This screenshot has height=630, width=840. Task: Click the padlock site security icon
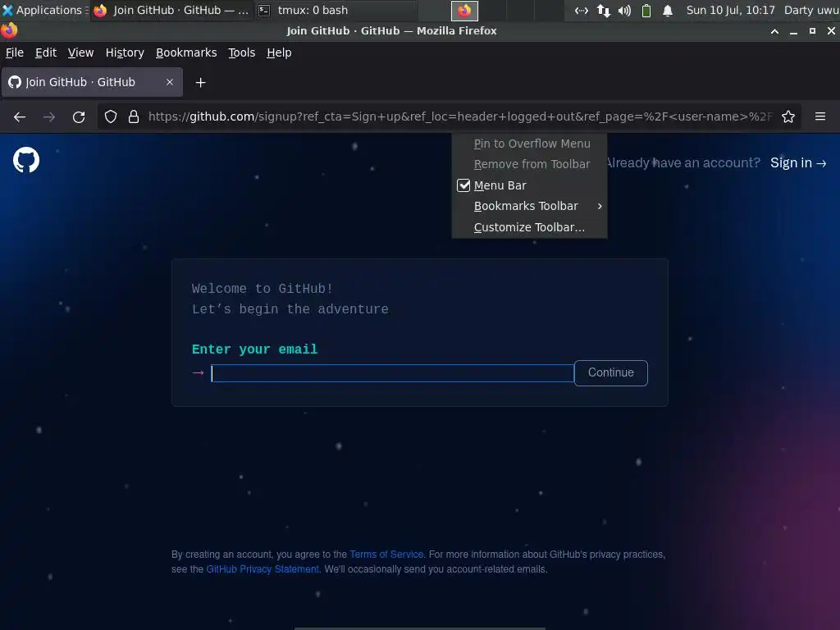[134, 116]
